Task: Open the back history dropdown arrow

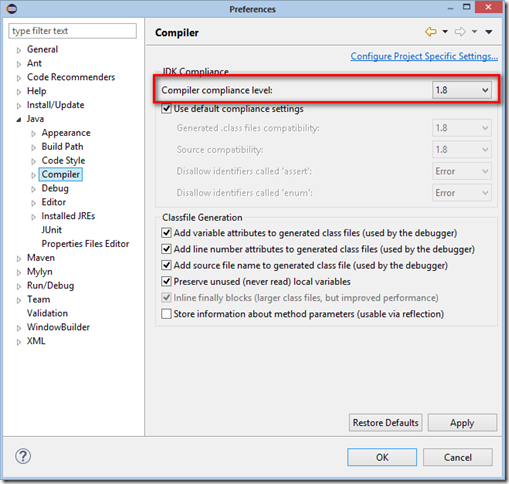Action: (445, 32)
